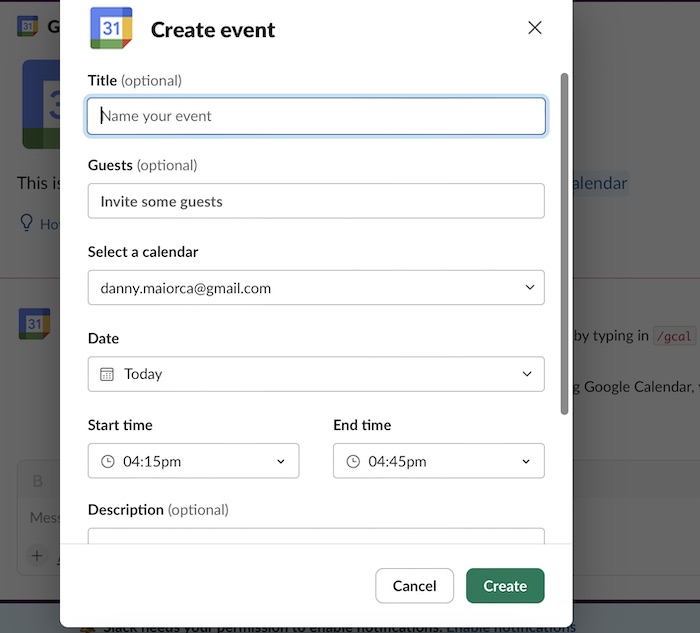Cancel the event creation

pyautogui.click(x=414, y=586)
